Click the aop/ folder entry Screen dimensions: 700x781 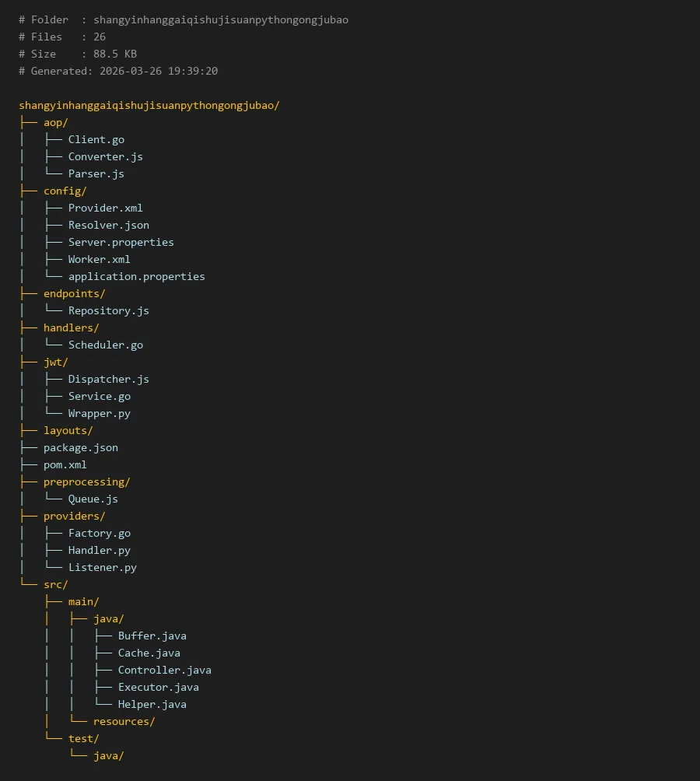coord(56,122)
